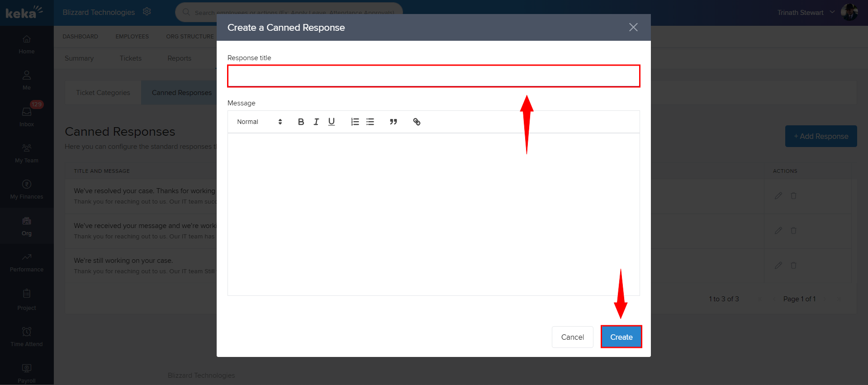
Task: Edit the first canned response with pencil icon
Action: tap(778, 196)
